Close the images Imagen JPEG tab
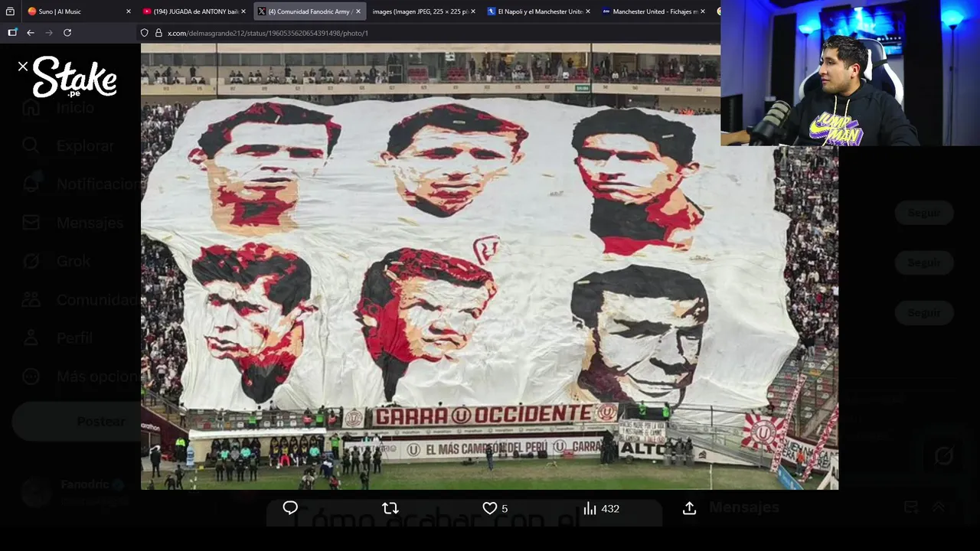 click(473, 11)
